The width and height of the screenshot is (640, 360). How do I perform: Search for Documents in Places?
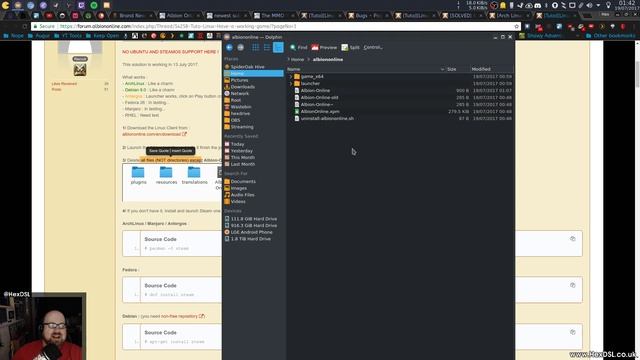(x=253, y=181)
